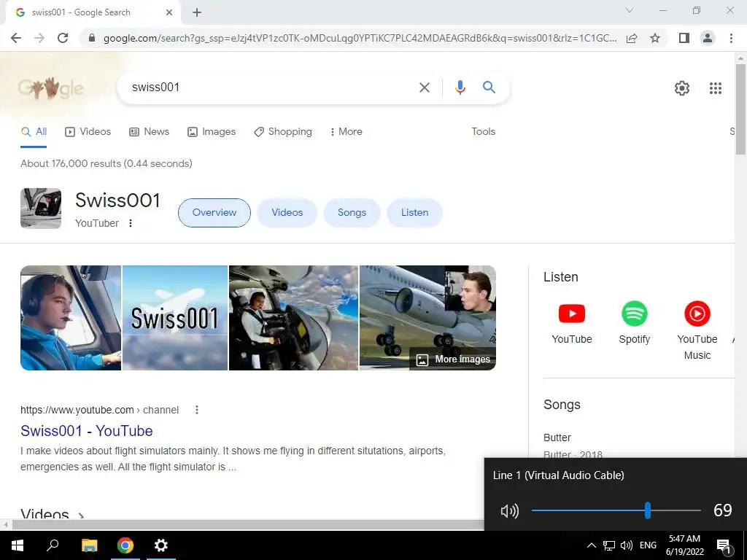747x560 pixels.
Task: Open the Windows Start menu
Action: (x=18, y=545)
